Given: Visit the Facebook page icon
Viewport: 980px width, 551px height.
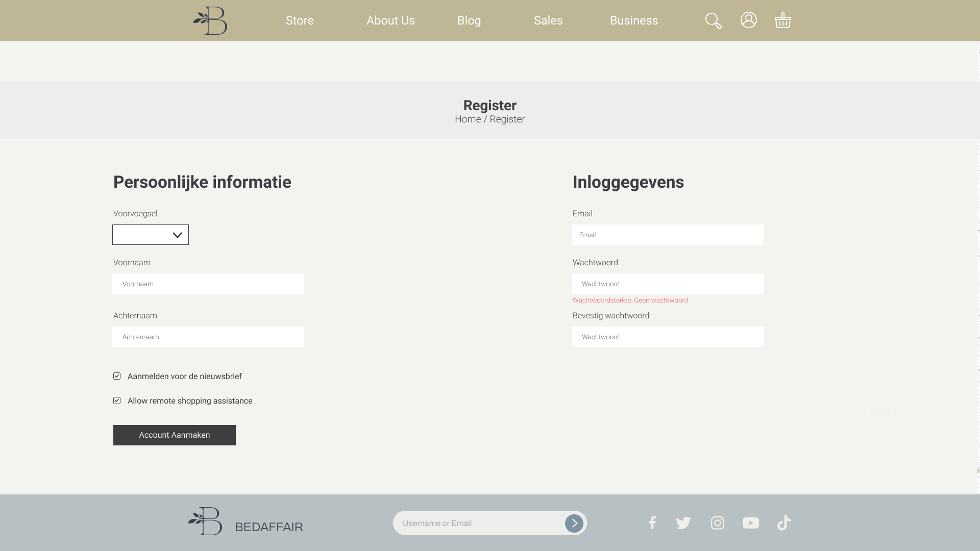Looking at the screenshot, I should pos(652,523).
